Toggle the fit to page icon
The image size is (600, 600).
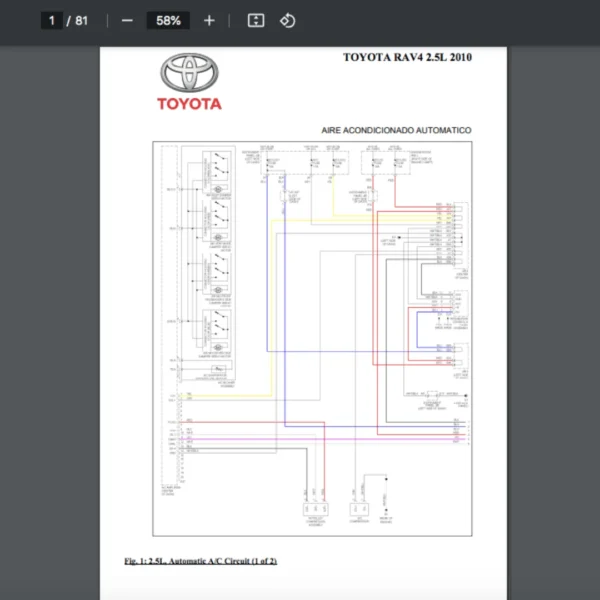pos(256,21)
